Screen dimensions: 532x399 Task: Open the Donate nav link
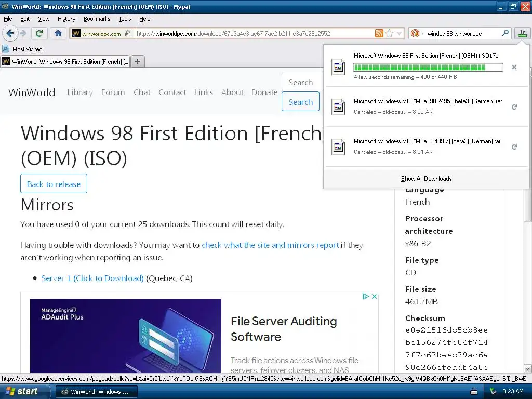(264, 92)
